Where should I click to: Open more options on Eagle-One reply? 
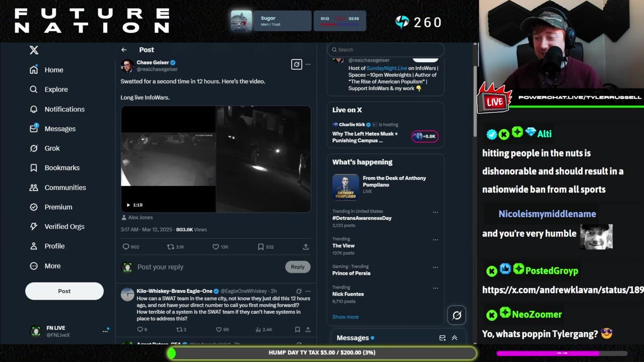pyautogui.click(x=308, y=291)
